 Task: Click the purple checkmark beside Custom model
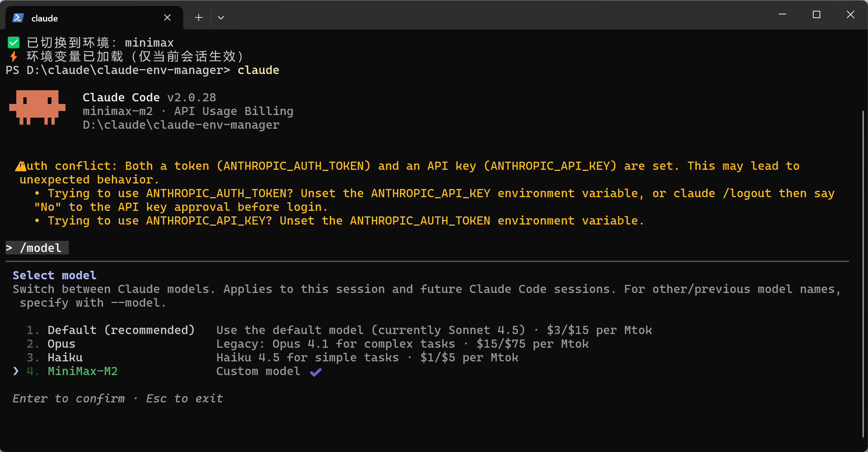[x=316, y=372]
